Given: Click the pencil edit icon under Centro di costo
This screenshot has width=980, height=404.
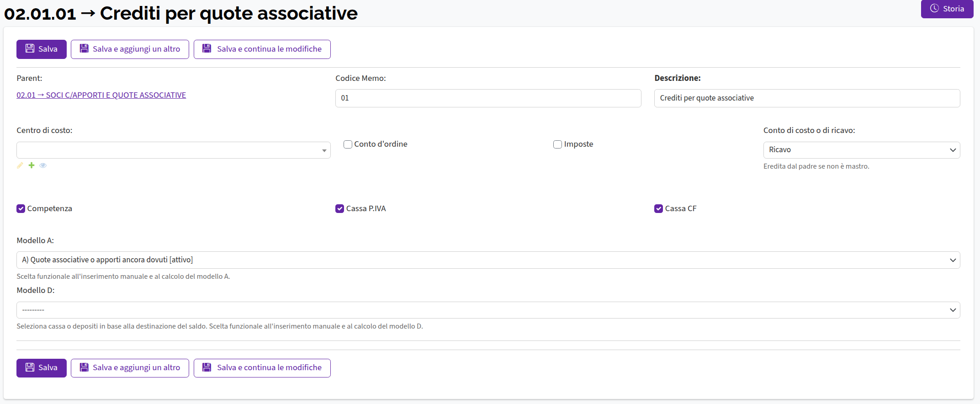Looking at the screenshot, I should point(20,165).
